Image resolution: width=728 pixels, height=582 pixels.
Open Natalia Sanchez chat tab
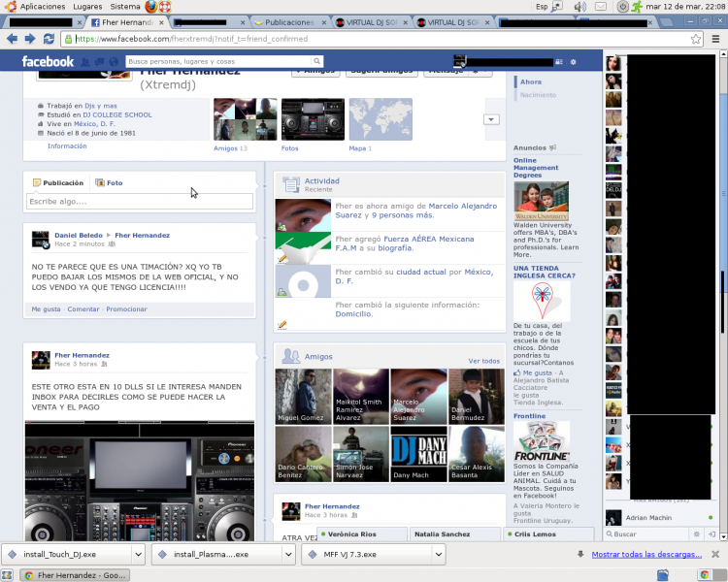click(455, 534)
